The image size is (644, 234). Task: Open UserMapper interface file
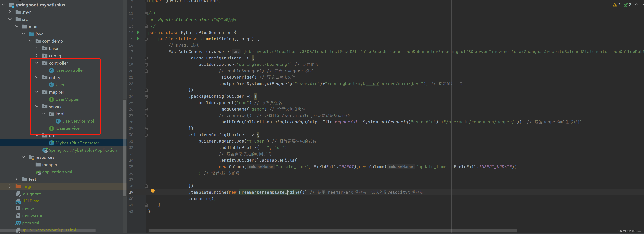click(67, 99)
